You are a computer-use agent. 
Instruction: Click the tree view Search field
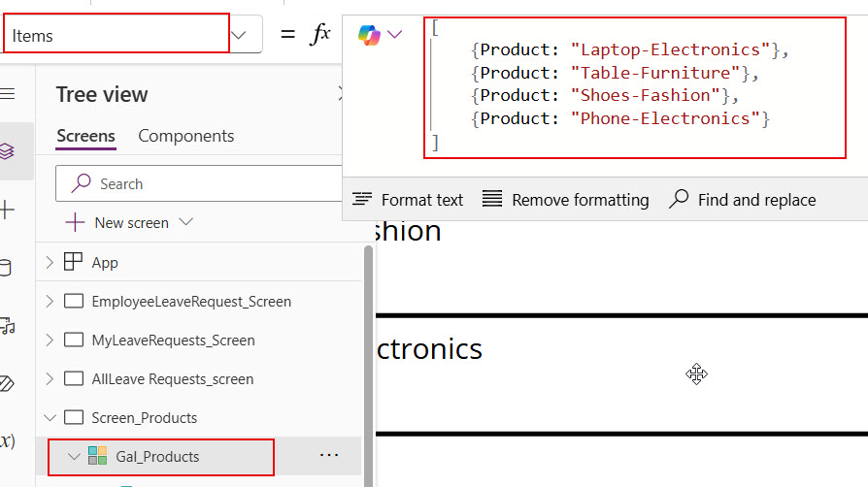[199, 183]
